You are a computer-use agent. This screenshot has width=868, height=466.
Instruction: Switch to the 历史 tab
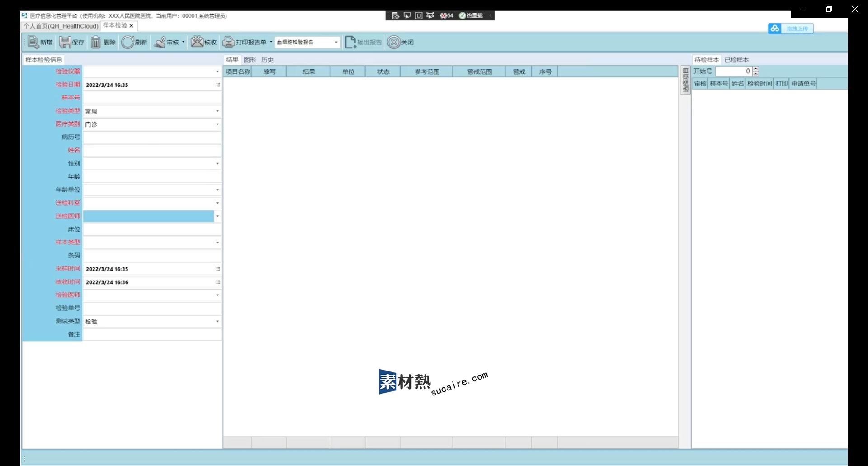point(267,60)
